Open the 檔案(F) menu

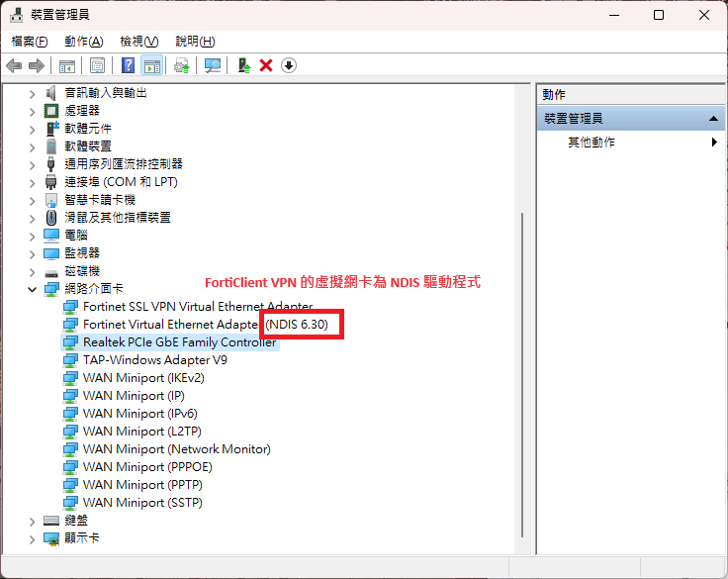(x=29, y=41)
